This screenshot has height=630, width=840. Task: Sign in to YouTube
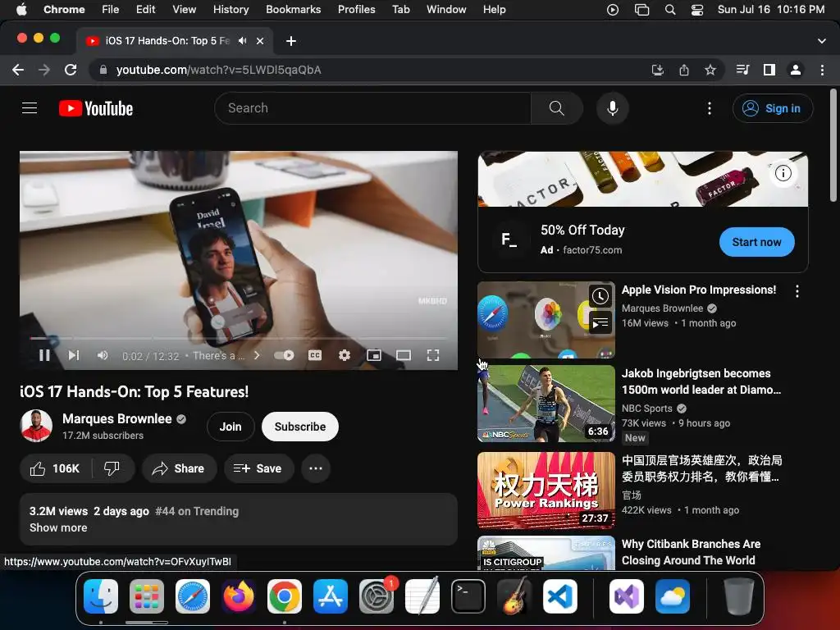coord(773,108)
